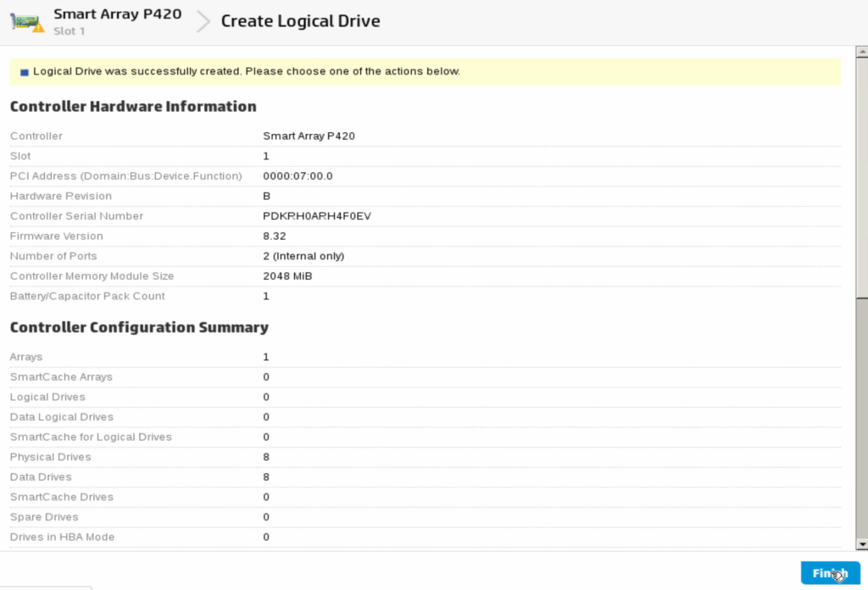Click the PCI address value 0000:07:00.0
The image size is (868, 590).
(x=298, y=176)
